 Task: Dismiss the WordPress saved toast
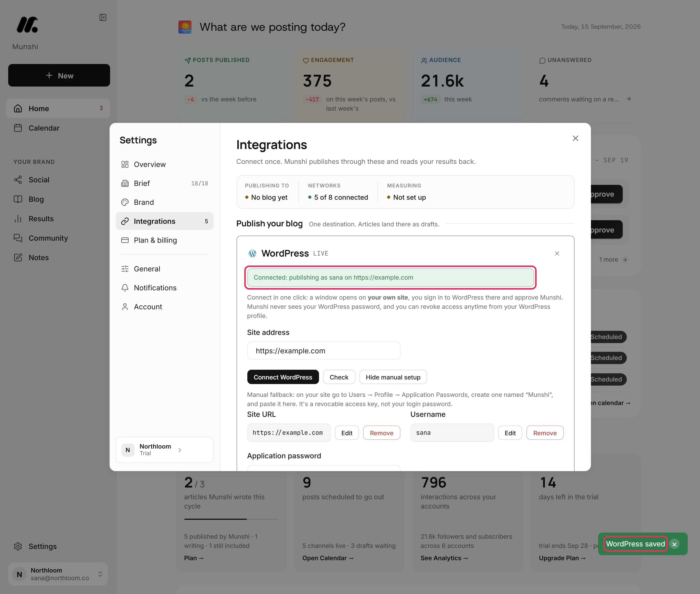(674, 544)
